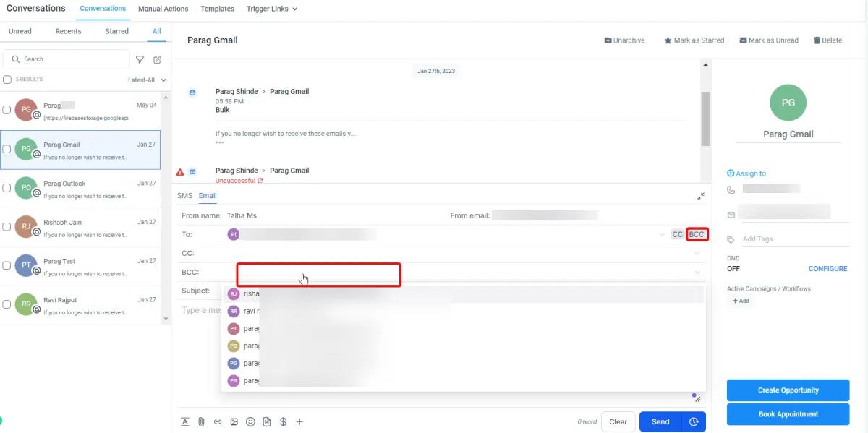This screenshot has height=433, width=868.
Task: Click the red warning triangle icon
Action: pos(180,172)
